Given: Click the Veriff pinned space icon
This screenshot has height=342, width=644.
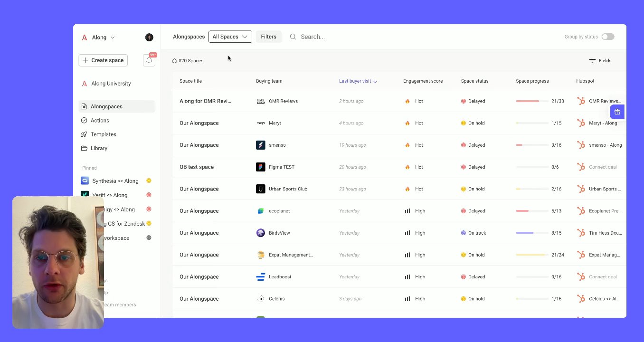Looking at the screenshot, I should tap(85, 195).
